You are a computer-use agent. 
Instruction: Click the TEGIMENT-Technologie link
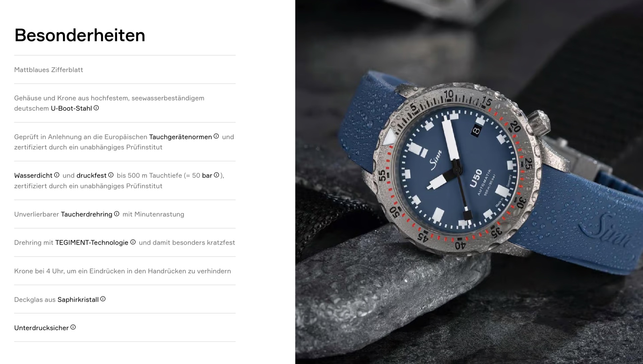point(92,242)
